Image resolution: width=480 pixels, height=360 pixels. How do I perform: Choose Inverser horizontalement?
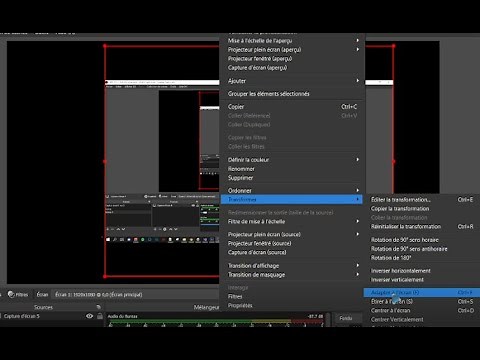(x=422, y=271)
